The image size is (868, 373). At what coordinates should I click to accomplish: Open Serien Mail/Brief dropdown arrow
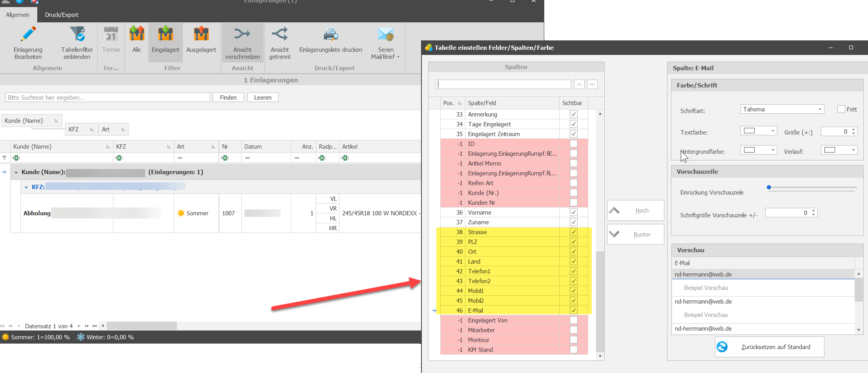coord(398,57)
